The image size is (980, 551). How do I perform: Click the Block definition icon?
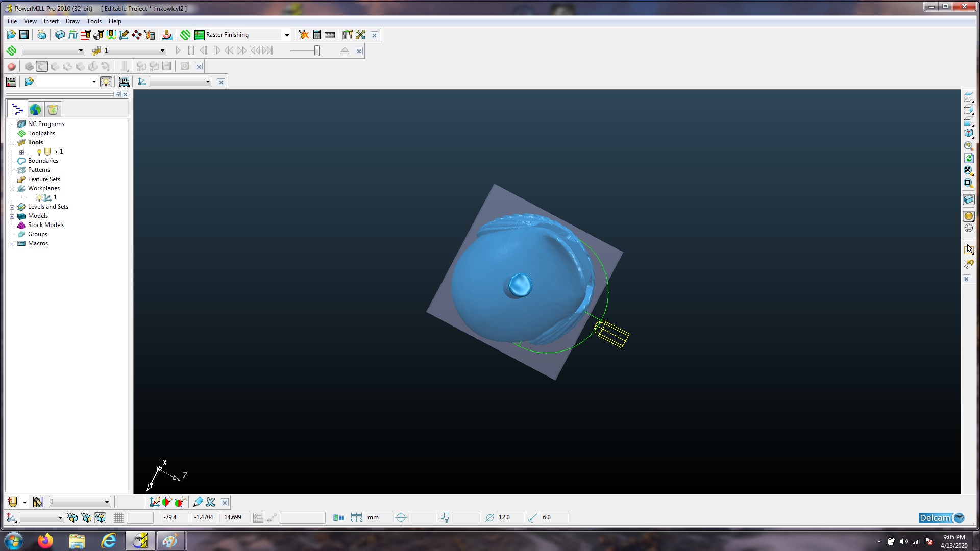[x=60, y=35]
